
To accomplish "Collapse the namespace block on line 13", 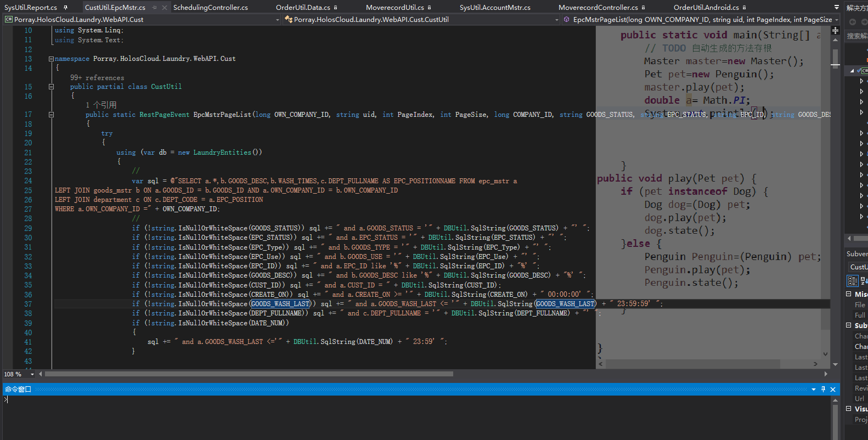I will click(x=51, y=59).
